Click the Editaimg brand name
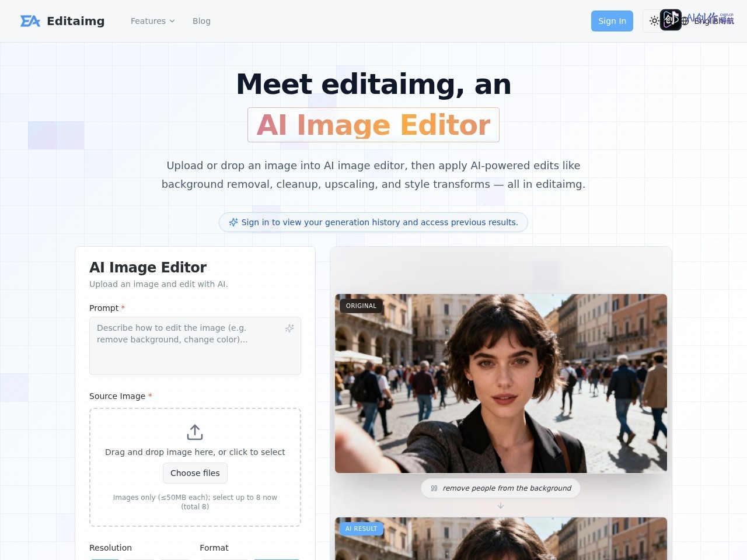Screen dimensions: 747x560 [76, 21]
